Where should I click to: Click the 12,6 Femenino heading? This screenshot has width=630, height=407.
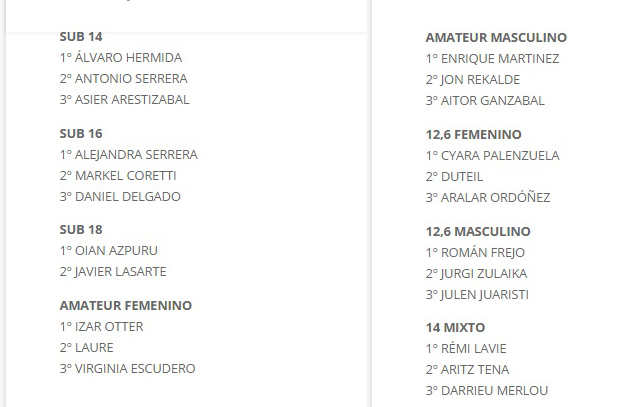(474, 134)
